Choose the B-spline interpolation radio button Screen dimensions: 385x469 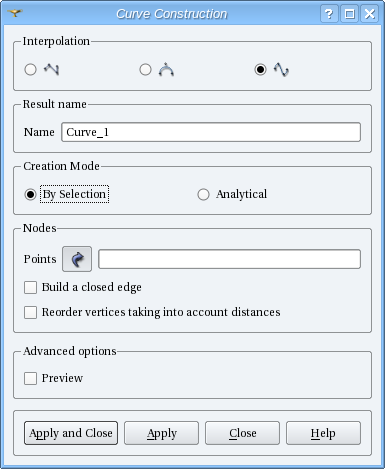260,70
